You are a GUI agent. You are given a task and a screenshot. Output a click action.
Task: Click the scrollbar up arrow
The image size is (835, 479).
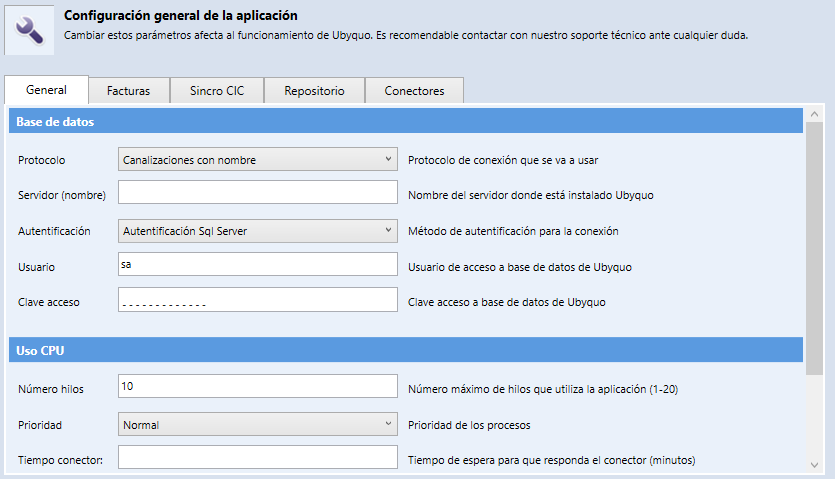click(814, 113)
